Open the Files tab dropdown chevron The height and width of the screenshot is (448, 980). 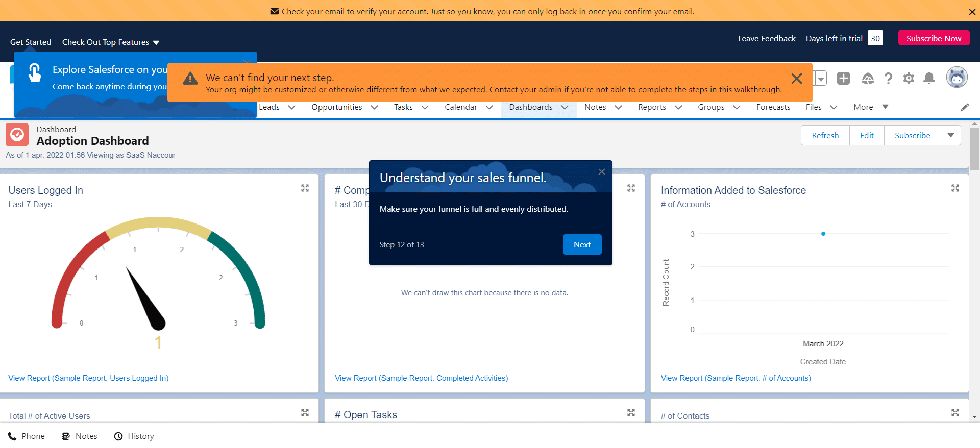coord(834,107)
